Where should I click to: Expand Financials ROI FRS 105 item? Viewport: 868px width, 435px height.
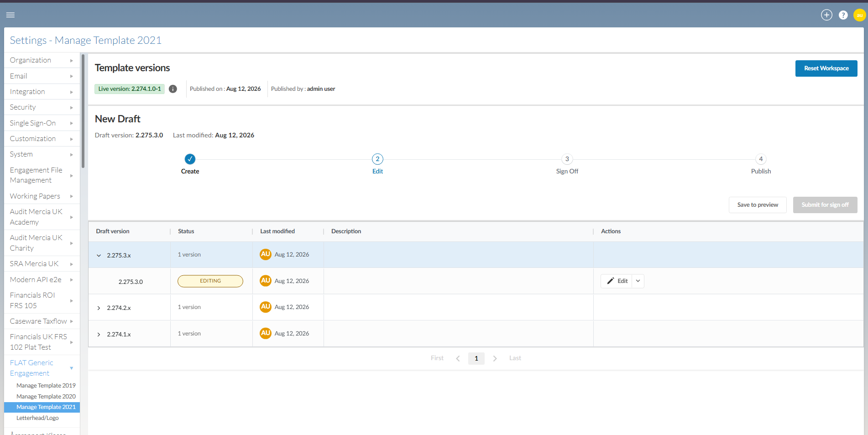click(x=42, y=300)
